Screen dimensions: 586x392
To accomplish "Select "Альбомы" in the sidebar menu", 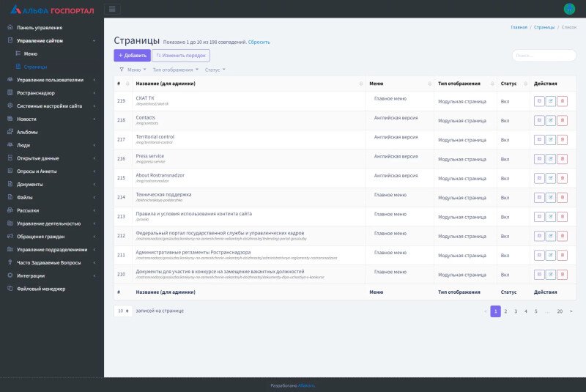I will [x=27, y=132].
